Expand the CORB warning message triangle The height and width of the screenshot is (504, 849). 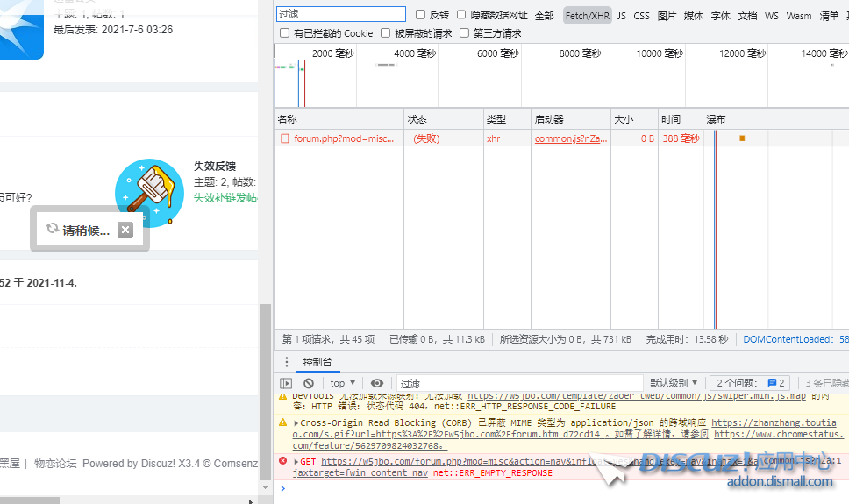point(296,423)
